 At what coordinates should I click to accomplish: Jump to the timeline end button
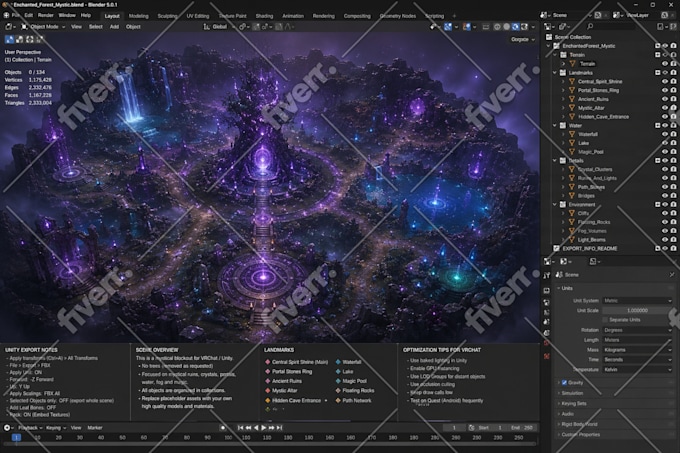pos(279,428)
